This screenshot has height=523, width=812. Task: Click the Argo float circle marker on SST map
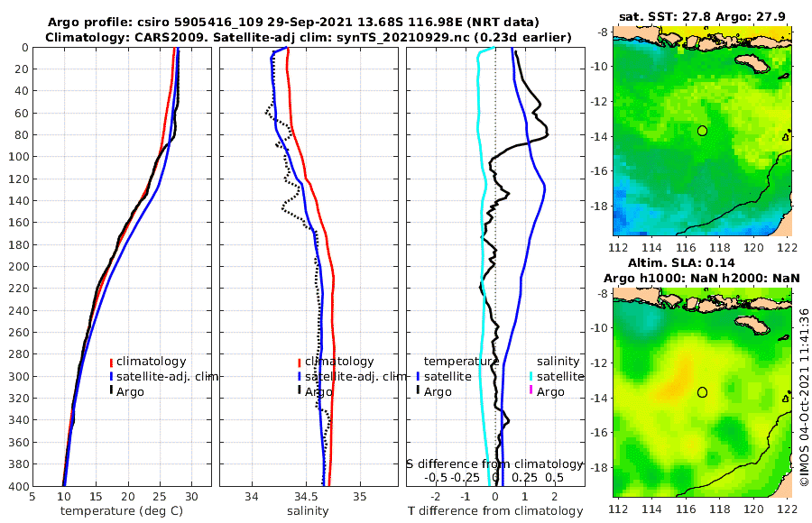tap(702, 131)
